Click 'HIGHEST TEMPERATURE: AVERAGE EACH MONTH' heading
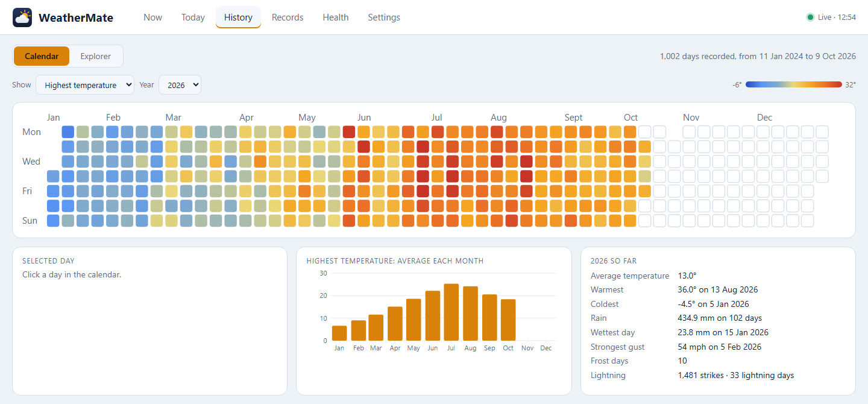868x404 pixels. point(395,261)
